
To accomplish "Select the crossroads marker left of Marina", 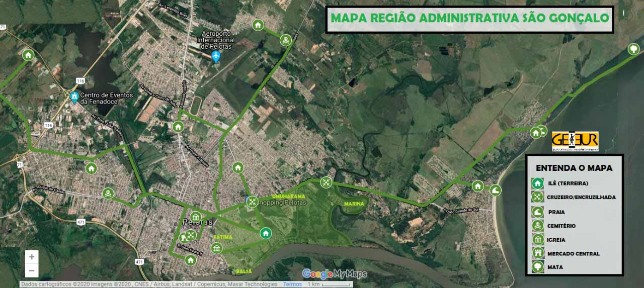I will (x=326, y=181).
